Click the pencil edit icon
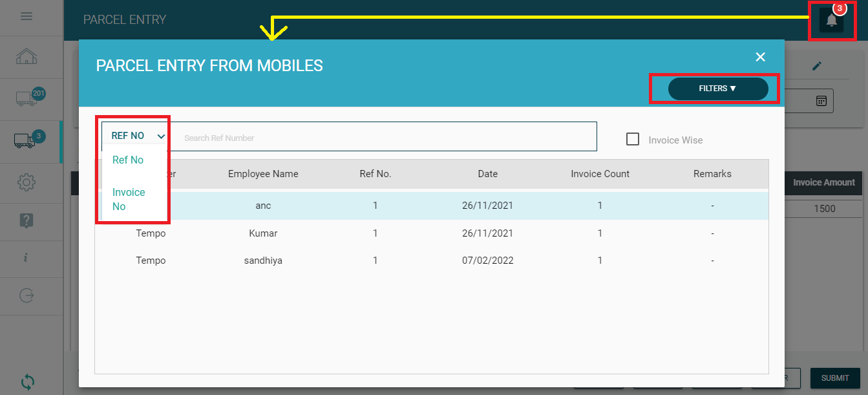 [x=817, y=66]
